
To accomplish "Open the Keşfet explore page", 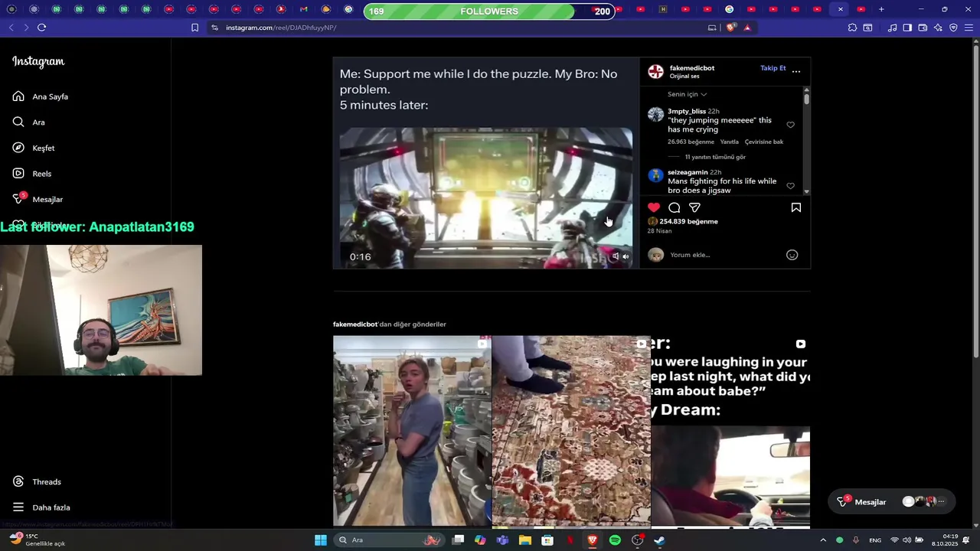I will pyautogui.click(x=34, y=148).
